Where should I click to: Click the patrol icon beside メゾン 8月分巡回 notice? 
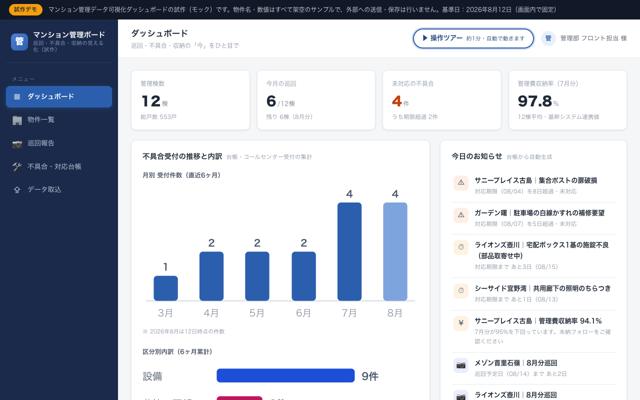pyautogui.click(x=461, y=365)
